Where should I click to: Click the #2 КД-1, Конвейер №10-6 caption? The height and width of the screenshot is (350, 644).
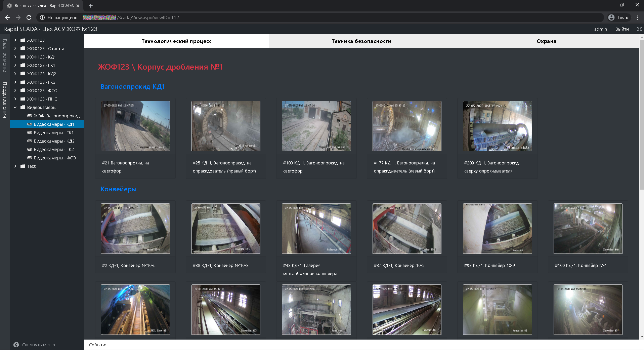[x=129, y=266]
